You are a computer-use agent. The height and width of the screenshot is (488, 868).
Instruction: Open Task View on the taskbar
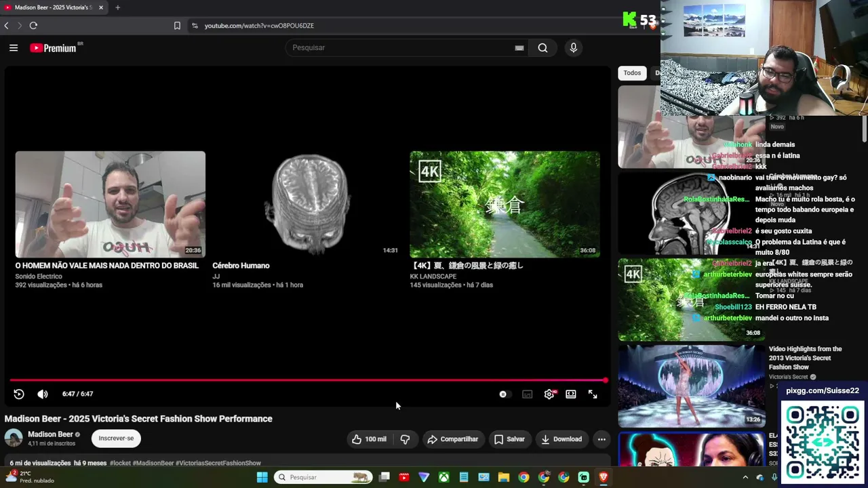[384, 477]
